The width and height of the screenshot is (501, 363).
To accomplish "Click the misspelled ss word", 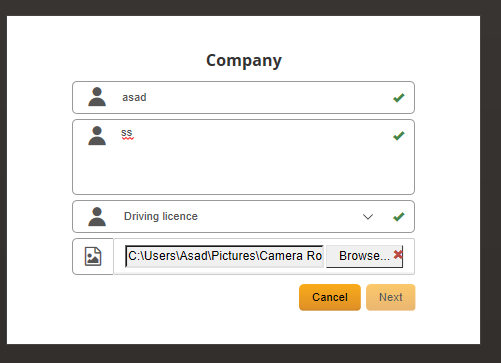I will 127,133.
